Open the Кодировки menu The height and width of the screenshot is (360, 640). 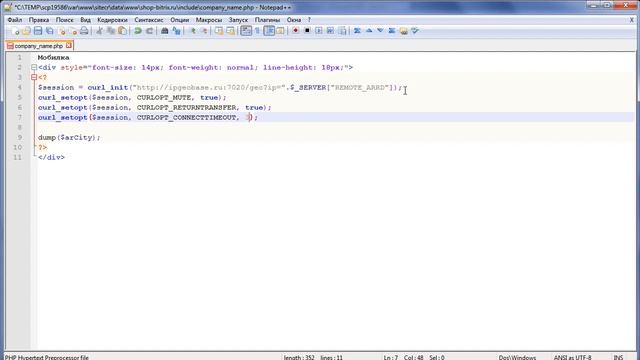tap(112, 20)
